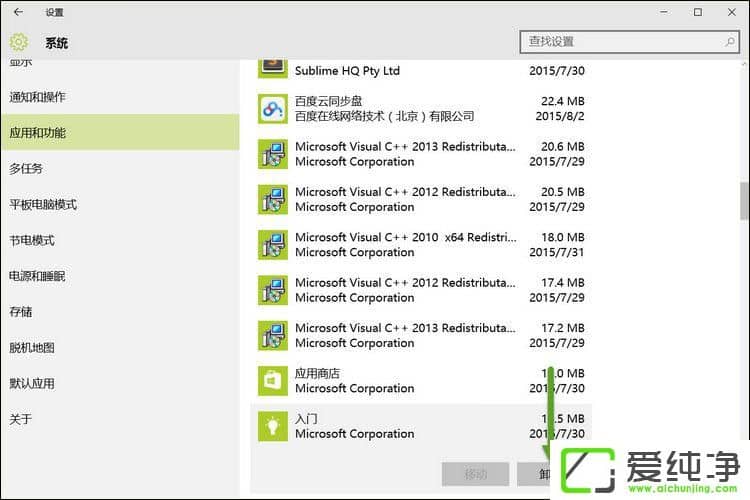Screen dimensions: 750x500
Task: Click icon of Visual C++ 2012 20.5 MB
Action: [273, 200]
